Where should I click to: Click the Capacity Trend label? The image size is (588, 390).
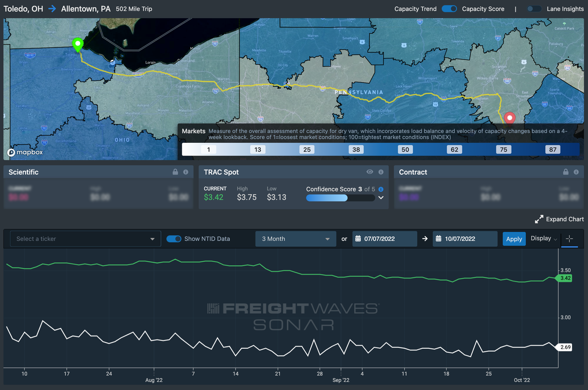coord(416,9)
